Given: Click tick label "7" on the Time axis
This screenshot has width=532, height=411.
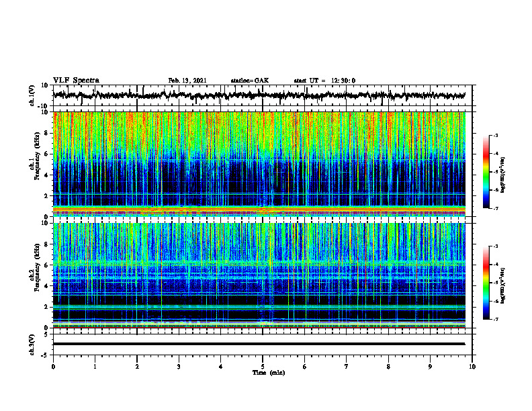Looking at the screenshot, I should (347, 367).
